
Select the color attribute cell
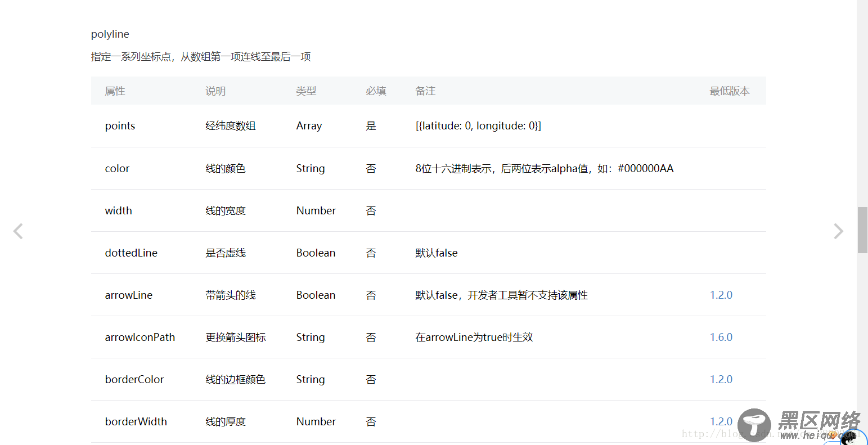(117, 168)
